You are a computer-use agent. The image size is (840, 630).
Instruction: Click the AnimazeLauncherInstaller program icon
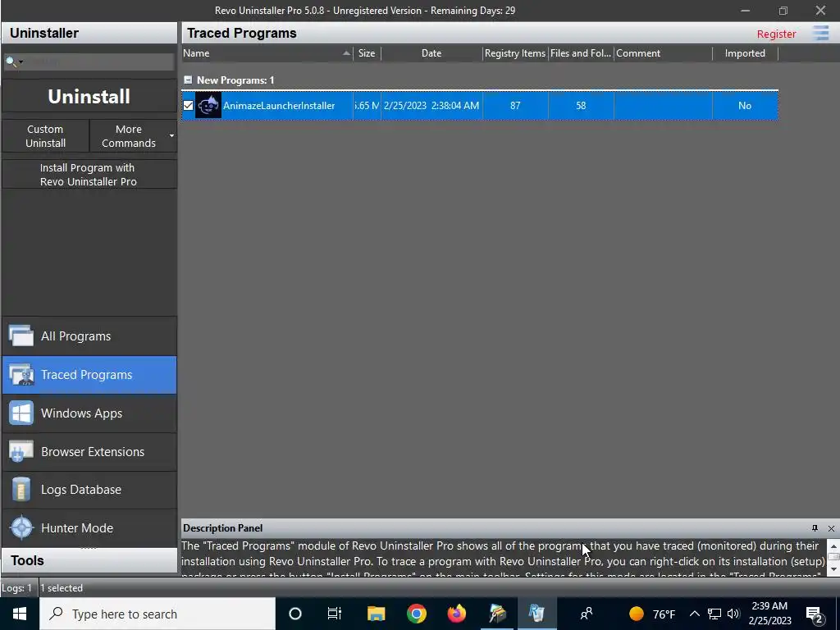click(208, 106)
